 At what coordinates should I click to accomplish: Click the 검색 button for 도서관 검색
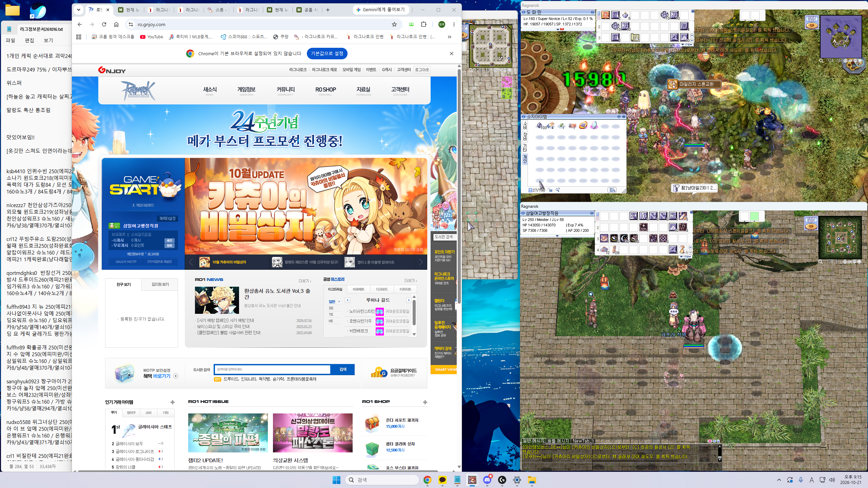pyautogui.click(x=343, y=369)
